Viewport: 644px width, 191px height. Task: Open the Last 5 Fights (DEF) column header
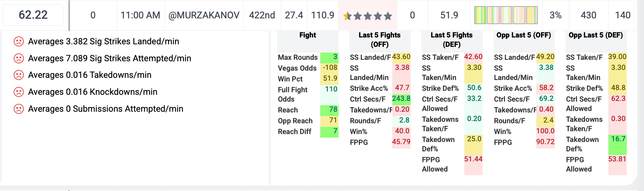[x=452, y=40]
